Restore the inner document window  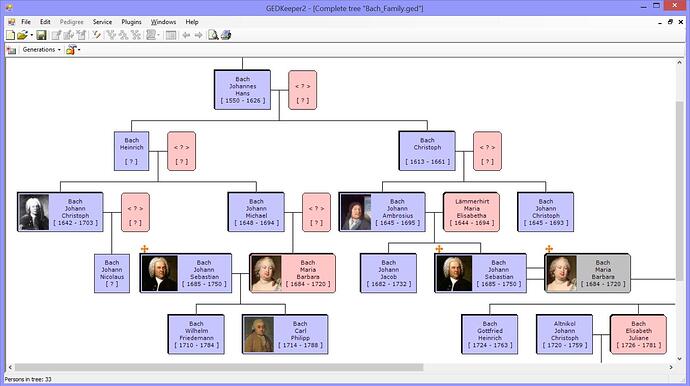(x=670, y=22)
